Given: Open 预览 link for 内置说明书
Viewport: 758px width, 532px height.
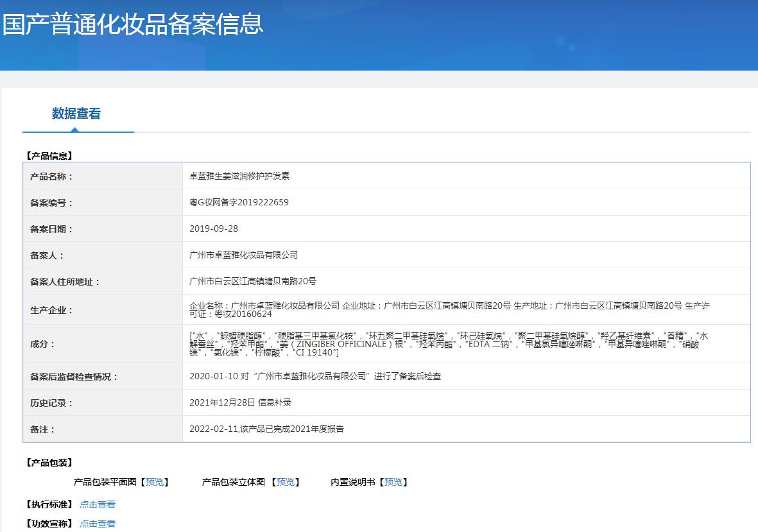Looking at the screenshot, I should [x=393, y=482].
